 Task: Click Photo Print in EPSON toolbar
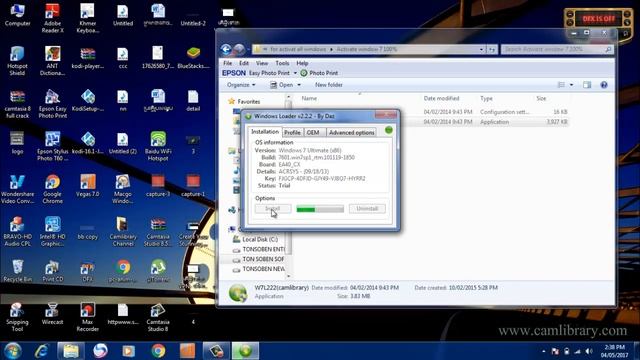(319, 73)
